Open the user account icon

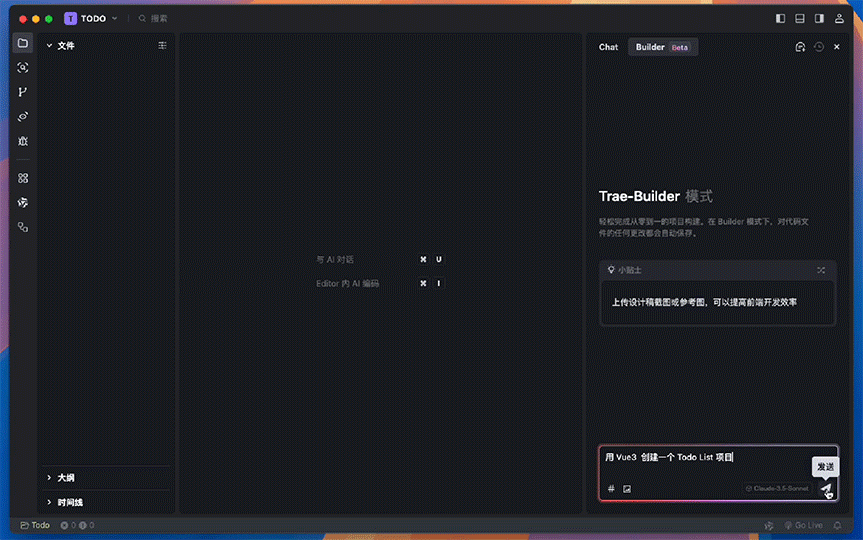[x=839, y=18]
